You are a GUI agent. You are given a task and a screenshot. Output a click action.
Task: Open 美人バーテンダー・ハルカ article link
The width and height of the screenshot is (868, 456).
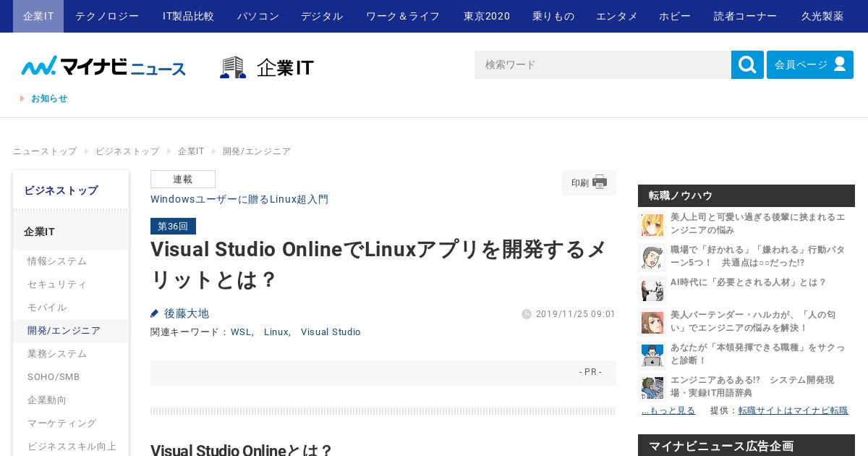click(x=754, y=321)
